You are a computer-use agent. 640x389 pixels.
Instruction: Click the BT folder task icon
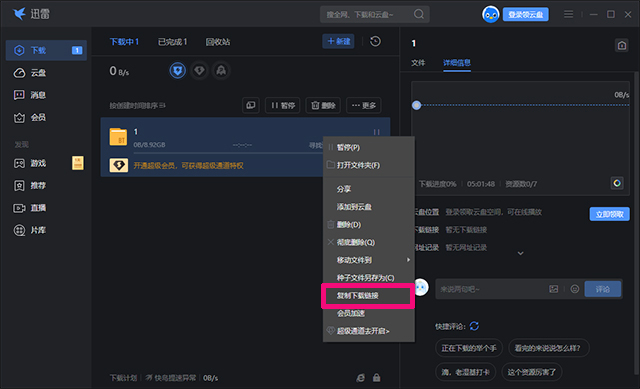pos(118,137)
